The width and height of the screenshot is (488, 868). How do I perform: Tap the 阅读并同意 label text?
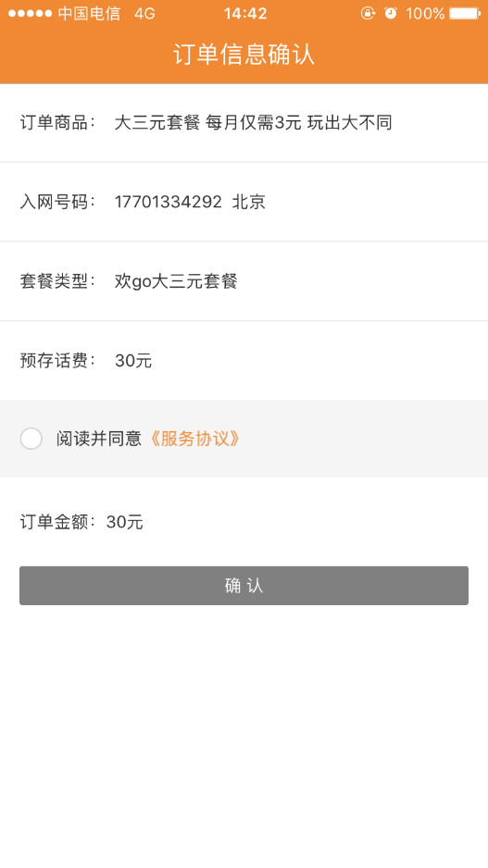pos(98,439)
